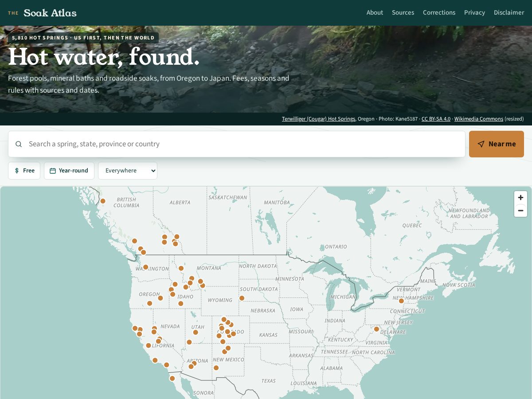Open the Disclaimer page
Image resolution: width=532 pixels, height=399 pixels.
click(509, 12)
